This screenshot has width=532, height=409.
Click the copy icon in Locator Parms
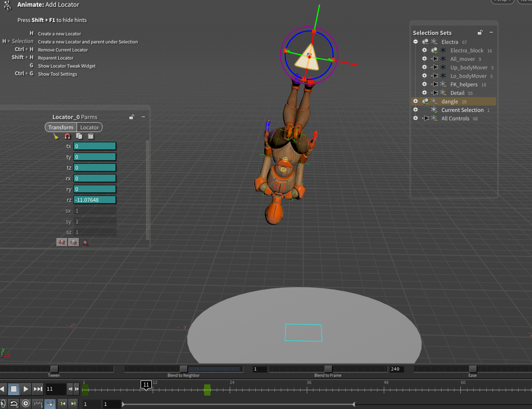[x=79, y=136]
